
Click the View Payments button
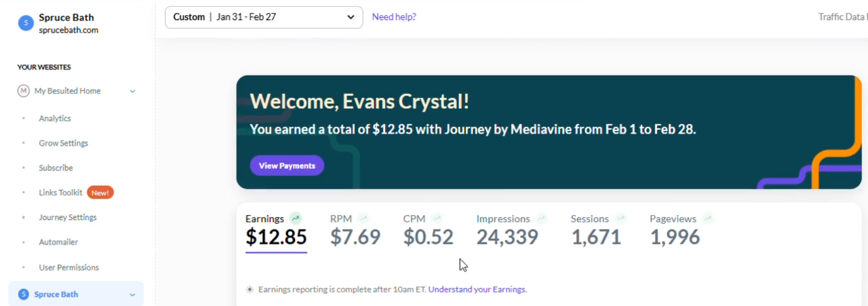287,166
